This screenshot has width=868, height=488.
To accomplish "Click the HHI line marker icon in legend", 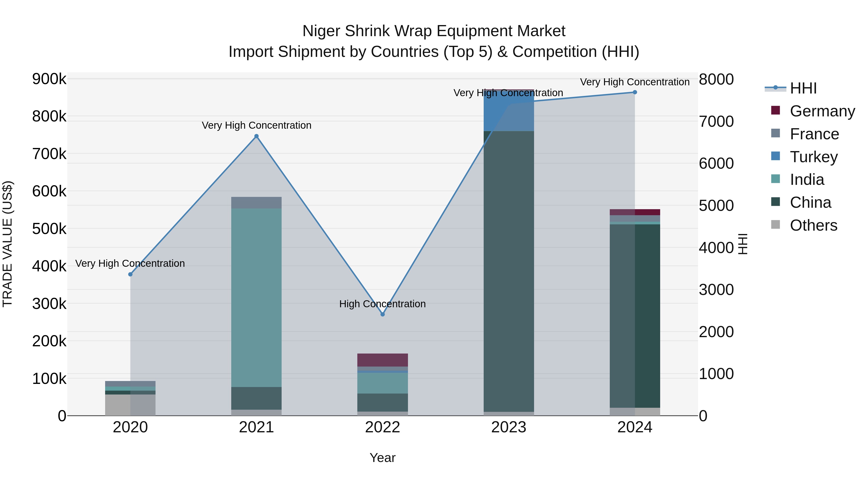I will [x=775, y=87].
